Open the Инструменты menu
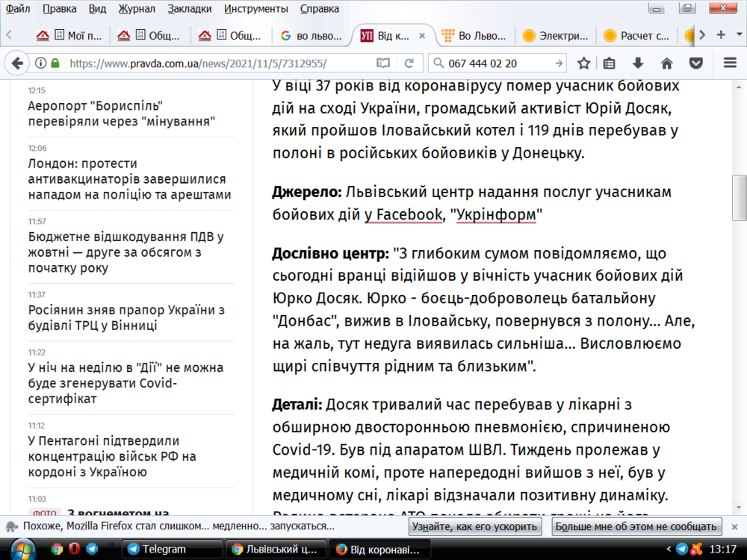The image size is (747, 560). tap(256, 7)
